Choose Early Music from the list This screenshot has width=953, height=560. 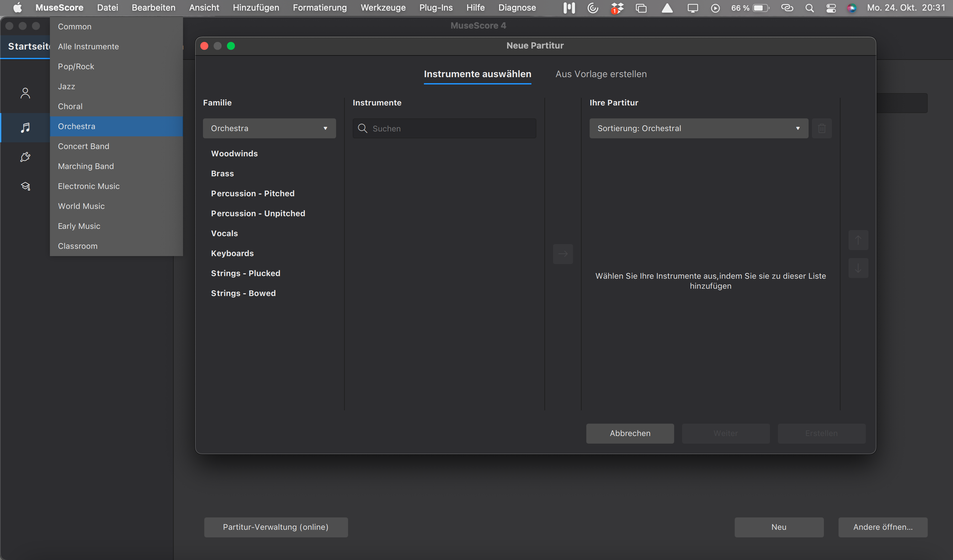[x=116, y=226]
